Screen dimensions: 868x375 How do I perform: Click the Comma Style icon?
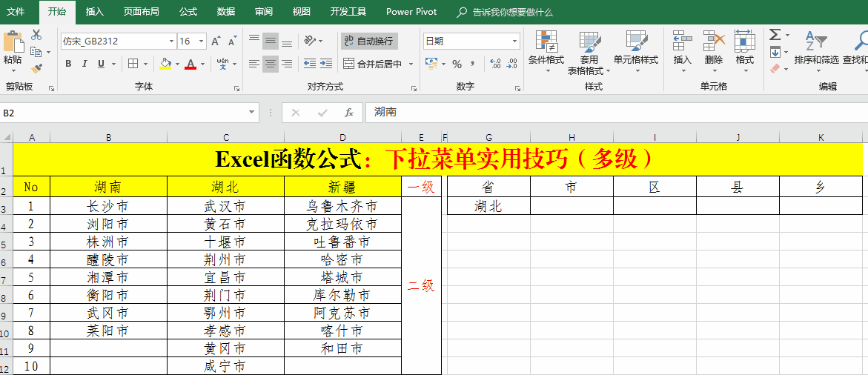(473, 64)
